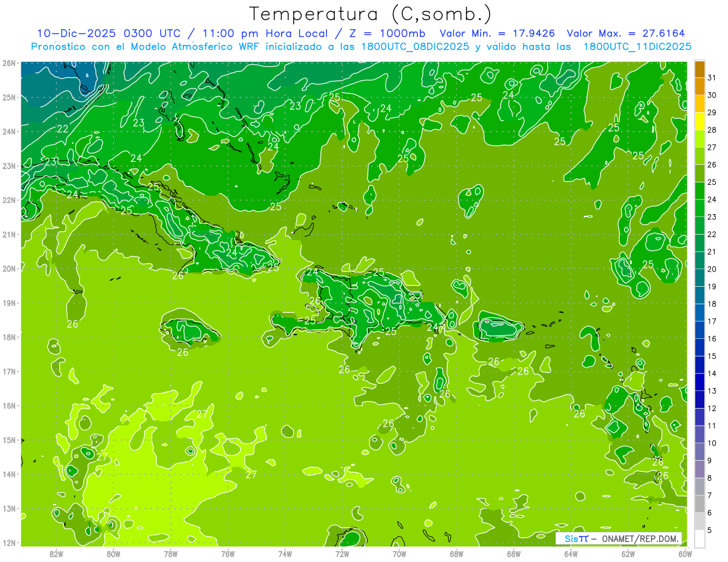Click the '66W' longitude axis label
The image size is (728, 562).
pyautogui.click(x=513, y=553)
